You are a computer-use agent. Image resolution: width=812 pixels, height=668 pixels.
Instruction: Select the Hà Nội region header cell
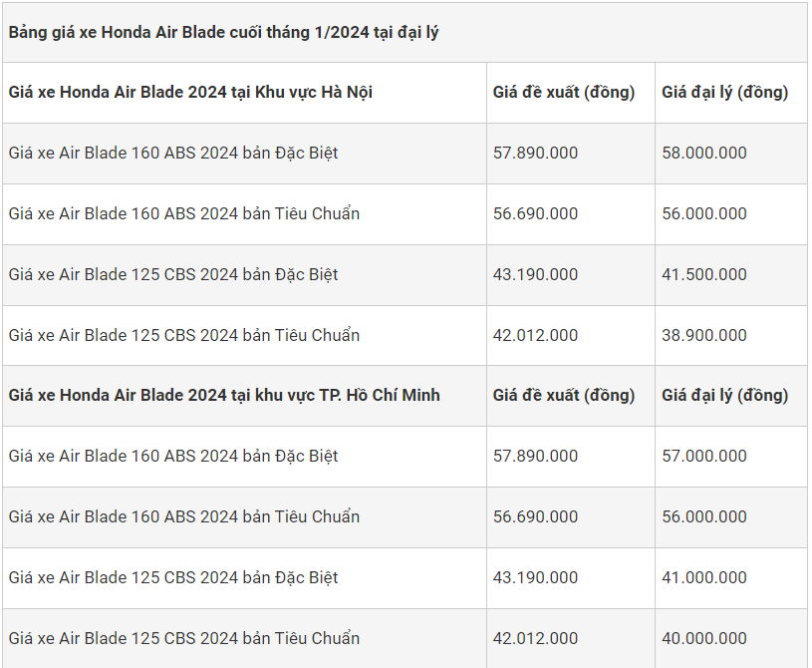click(x=191, y=92)
